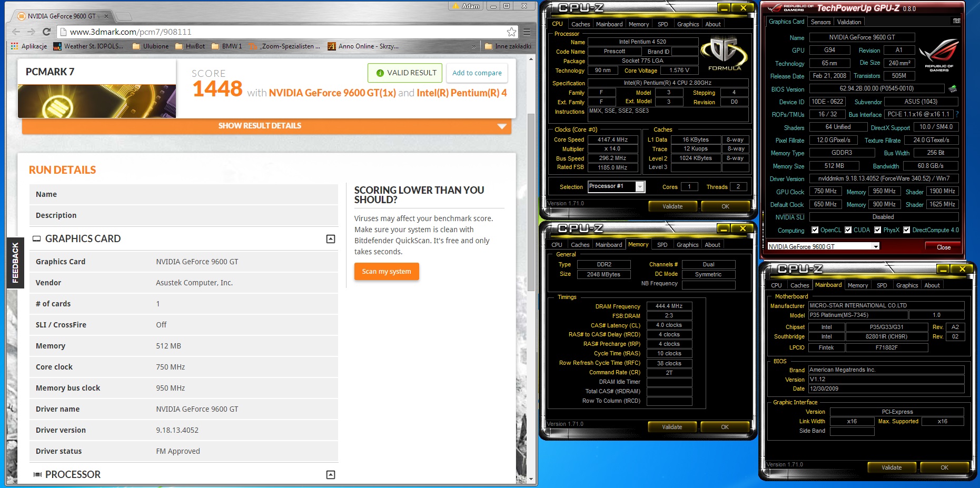Click Close button in GPU-Z
The image size is (980, 488).
pos(944,247)
